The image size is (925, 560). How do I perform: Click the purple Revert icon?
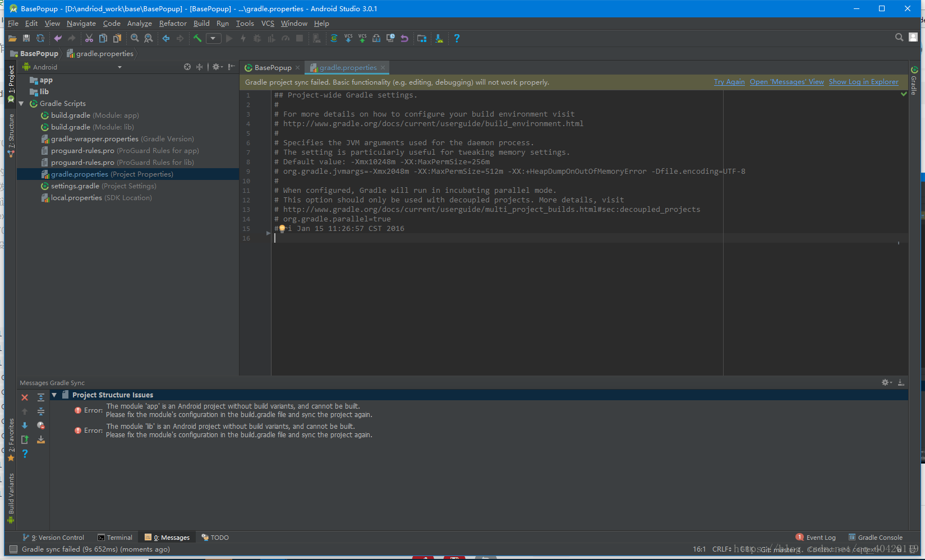tap(404, 39)
